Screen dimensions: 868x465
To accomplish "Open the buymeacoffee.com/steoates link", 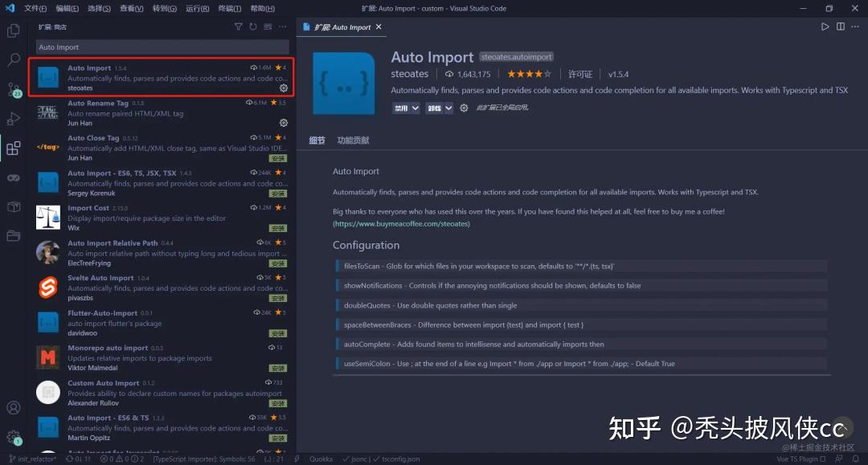I will pos(401,224).
